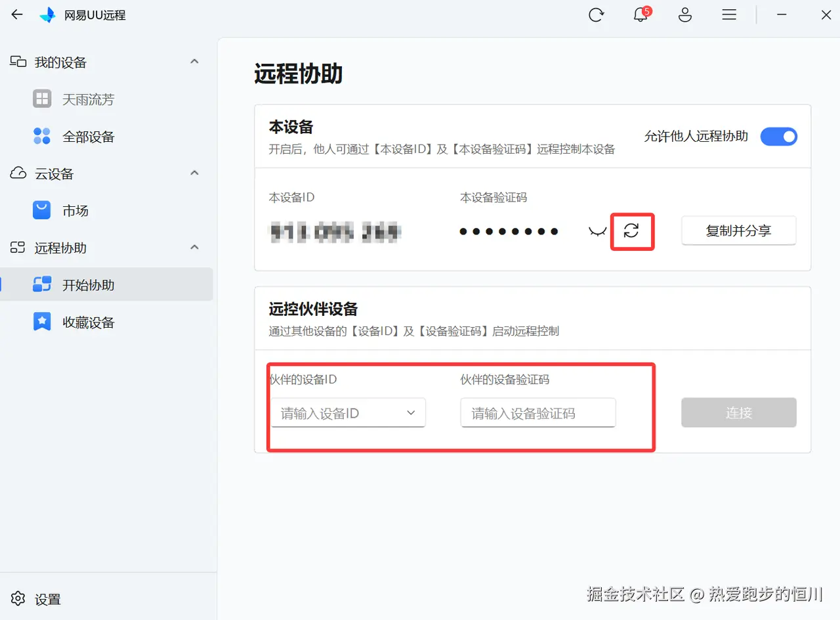Screen dimensions: 840x620
Task: Open the account profile icon
Action: [x=684, y=14]
